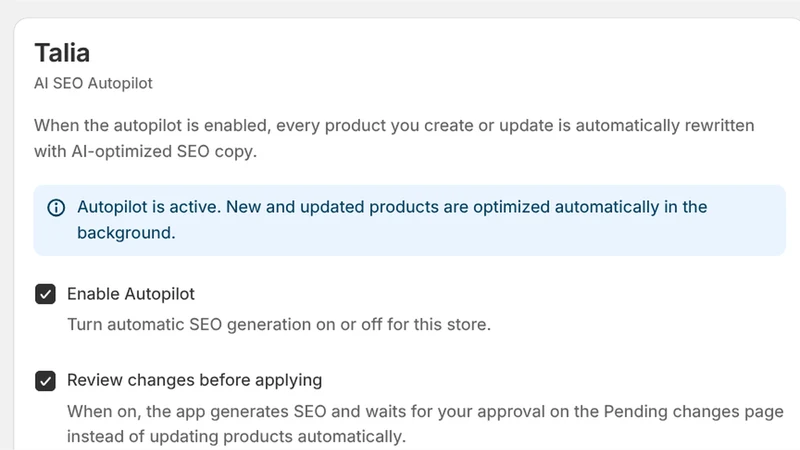The height and width of the screenshot is (450, 800).
Task: Click the "Enable Autopilot" label text
Action: coord(131,294)
